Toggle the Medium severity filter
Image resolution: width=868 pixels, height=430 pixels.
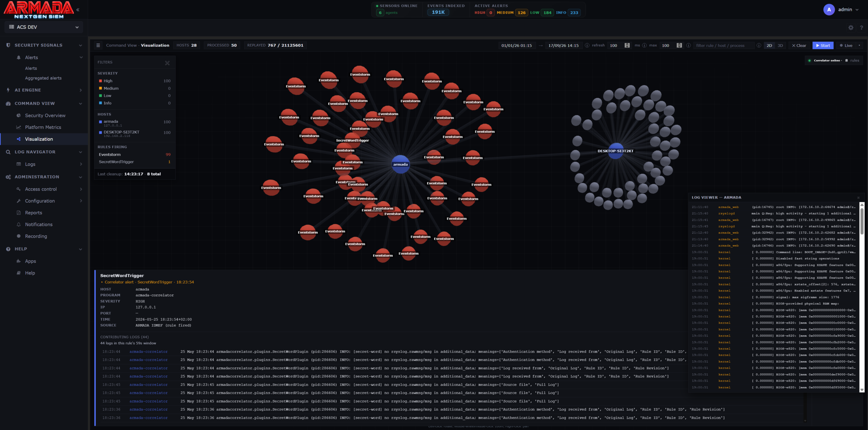(134, 89)
